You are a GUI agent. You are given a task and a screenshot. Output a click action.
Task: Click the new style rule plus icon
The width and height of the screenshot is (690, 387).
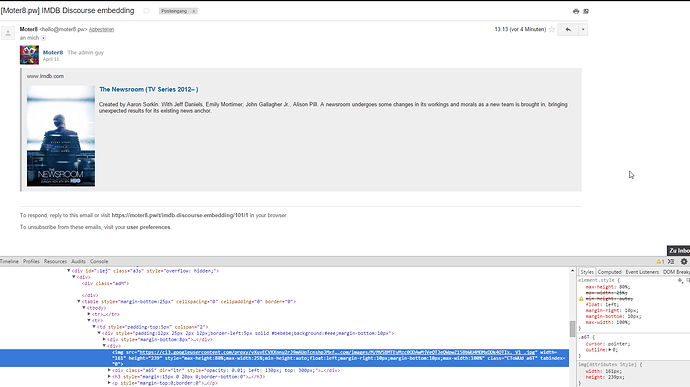coord(680,280)
